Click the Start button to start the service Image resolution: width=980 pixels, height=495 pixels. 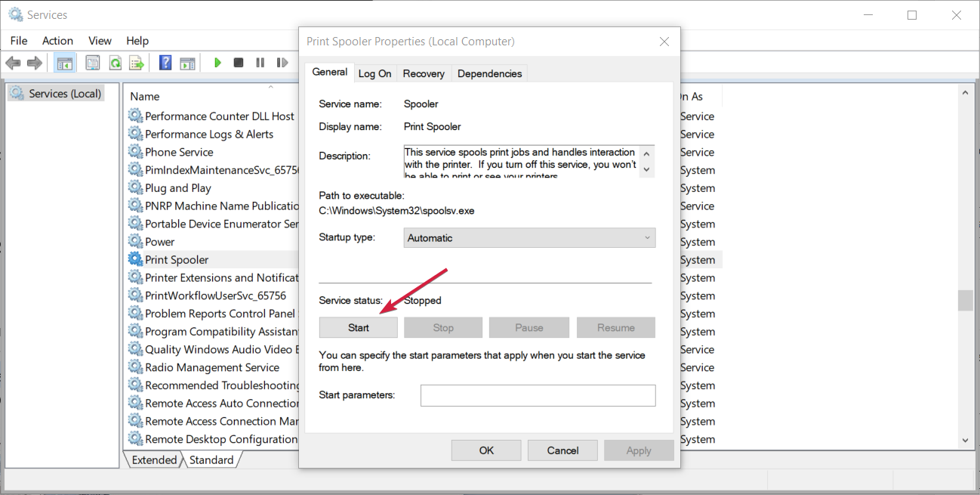click(359, 327)
